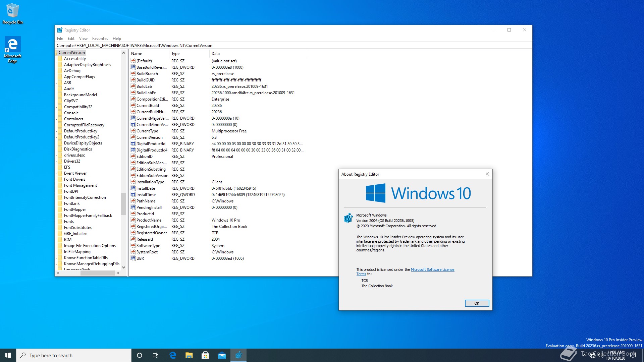The width and height of the screenshot is (644, 362).
Task: Open the Favorites menu
Action: click(x=100, y=39)
